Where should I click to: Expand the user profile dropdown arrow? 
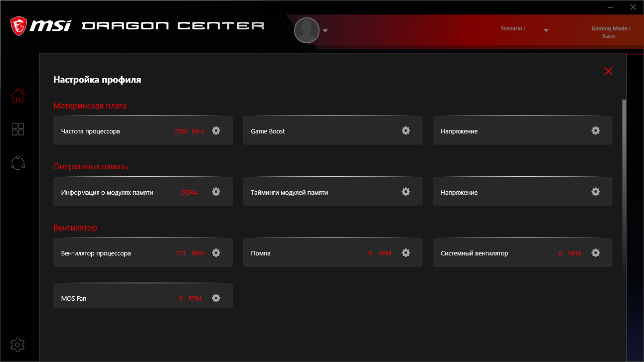pos(325,31)
